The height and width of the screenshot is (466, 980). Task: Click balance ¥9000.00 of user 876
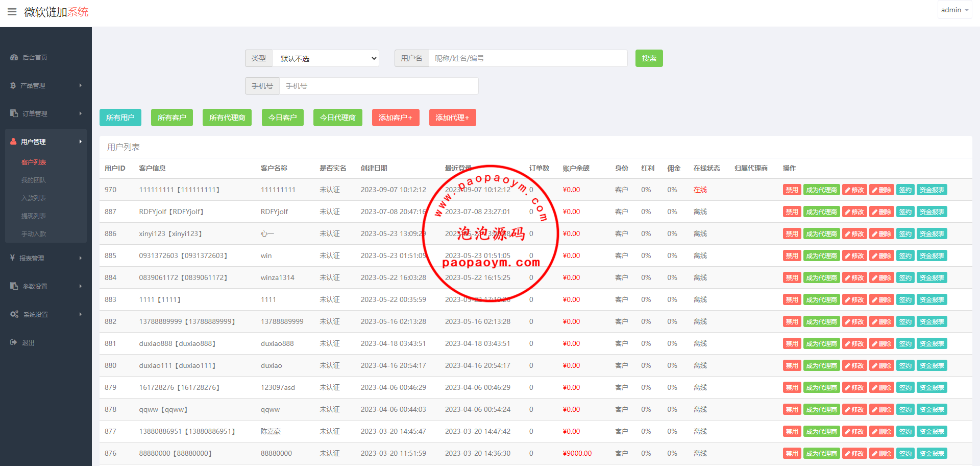coord(577,453)
